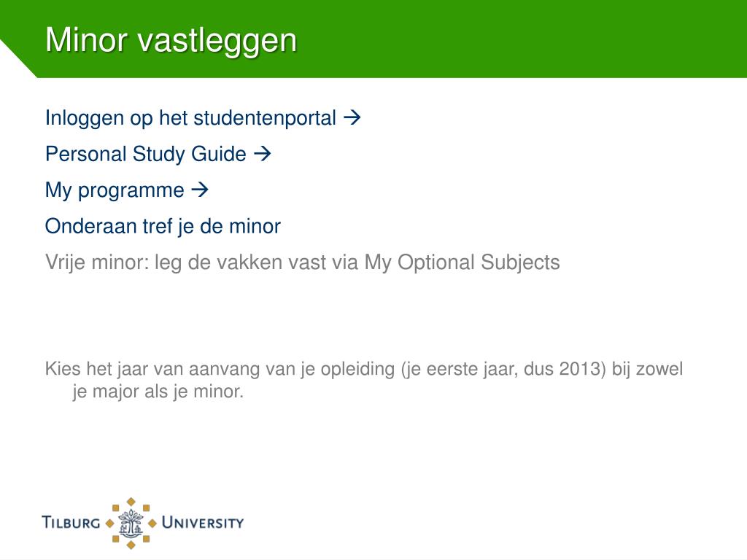
Task: Click the green header banner
Action: point(373,39)
